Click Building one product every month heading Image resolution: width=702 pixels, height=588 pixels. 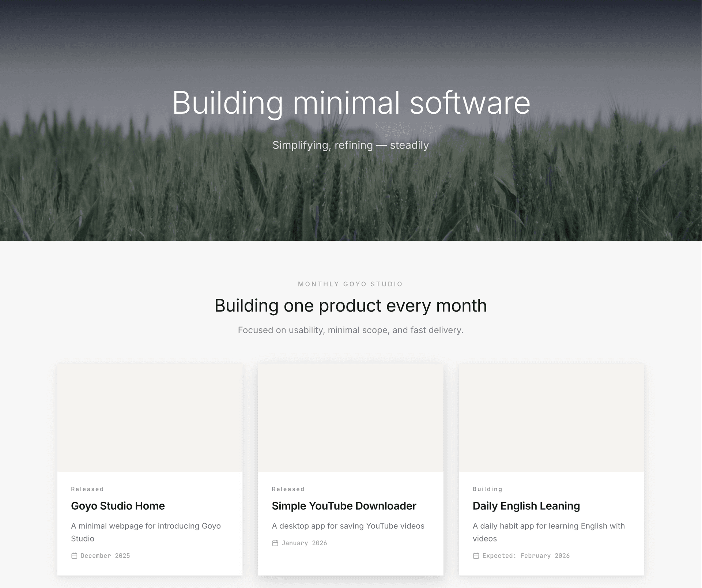coord(350,306)
